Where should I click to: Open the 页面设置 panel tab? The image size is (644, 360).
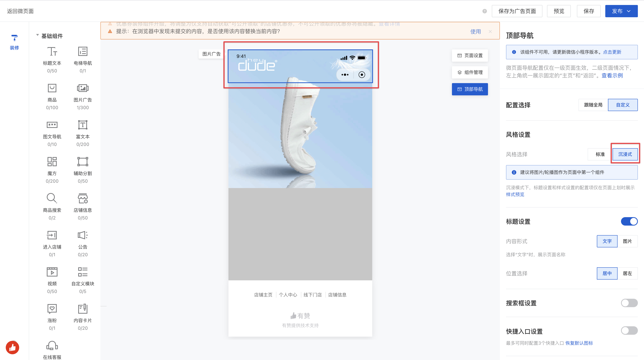coord(470,56)
